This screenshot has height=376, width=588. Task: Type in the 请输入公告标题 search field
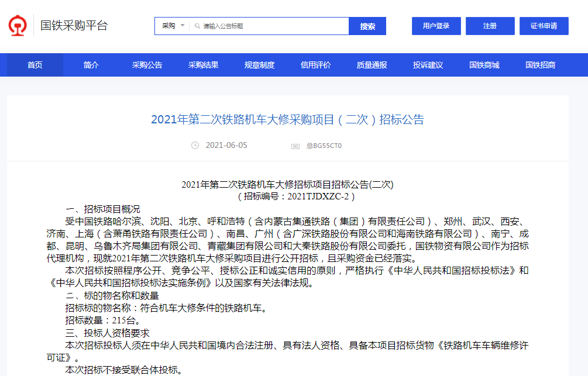(272, 26)
